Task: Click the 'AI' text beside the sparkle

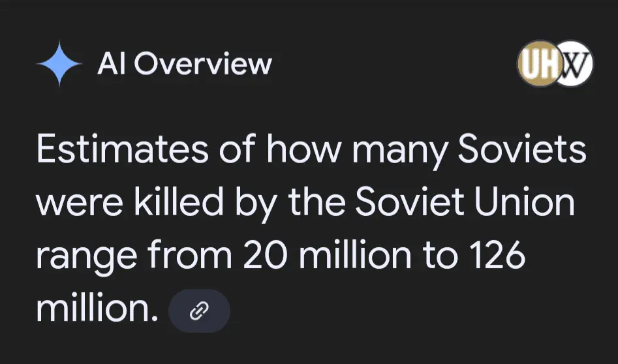Action: coord(110,64)
